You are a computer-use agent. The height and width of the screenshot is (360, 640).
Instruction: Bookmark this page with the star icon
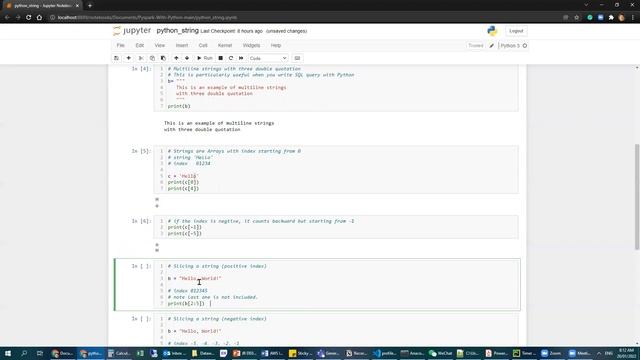click(576, 18)
